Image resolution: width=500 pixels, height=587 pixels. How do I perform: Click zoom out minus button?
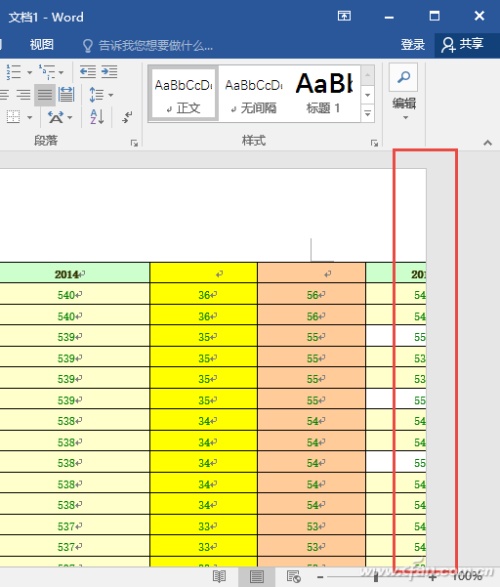pos(320,577)
